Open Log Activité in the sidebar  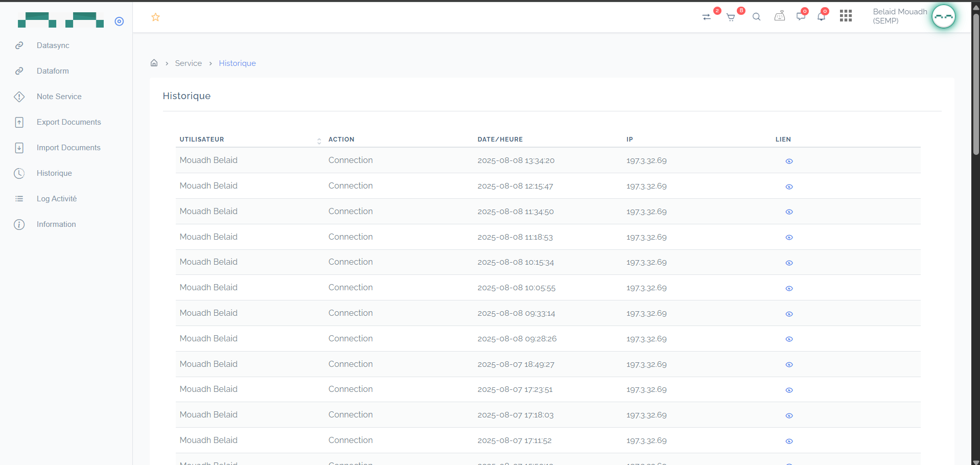[x=57, y=199]
